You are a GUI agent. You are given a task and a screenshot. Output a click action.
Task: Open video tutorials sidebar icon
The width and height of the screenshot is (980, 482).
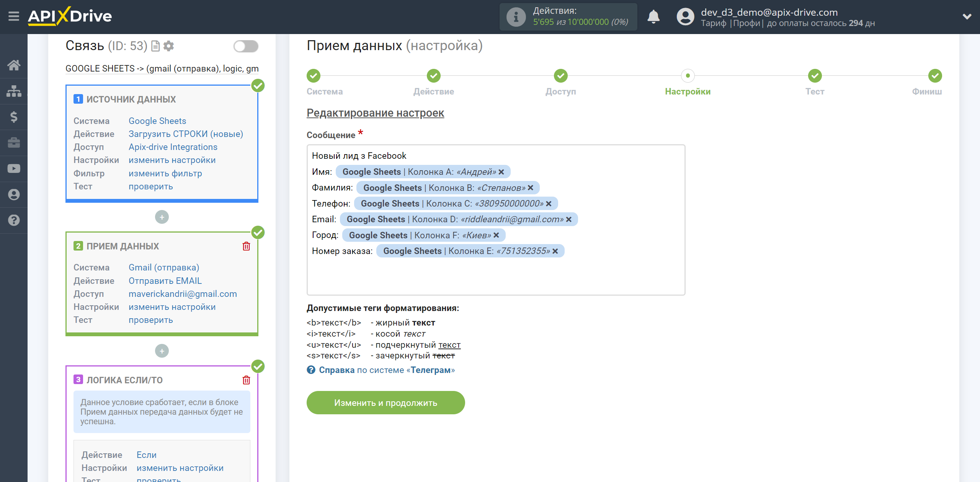14,169
